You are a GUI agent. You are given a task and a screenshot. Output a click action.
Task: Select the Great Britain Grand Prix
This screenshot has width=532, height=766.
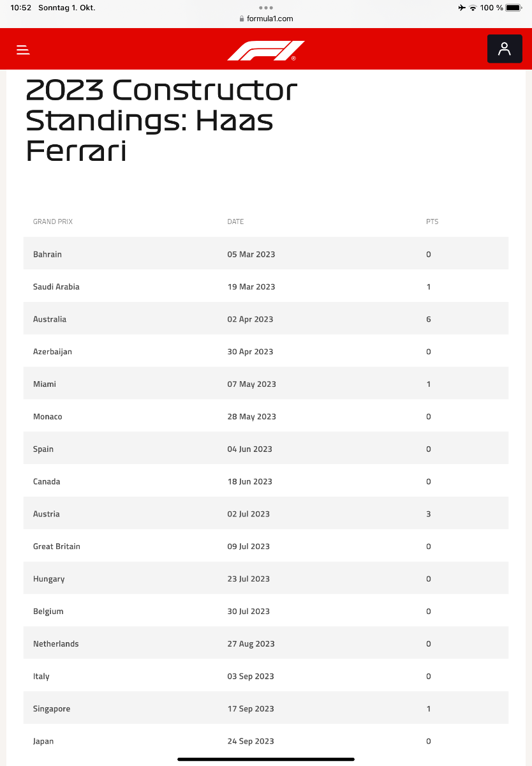pyautogui.click(x=57, y=546)
